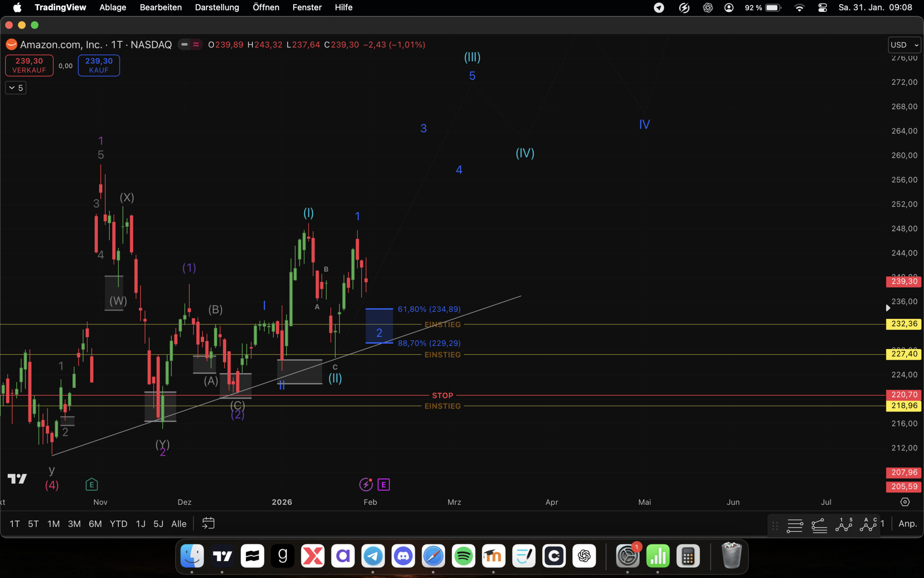Screen dimensions: 924x578
Task: Toggle the grey dash pill next to NASDAQ
Action: pyautogui.click(x=184, y=45)
